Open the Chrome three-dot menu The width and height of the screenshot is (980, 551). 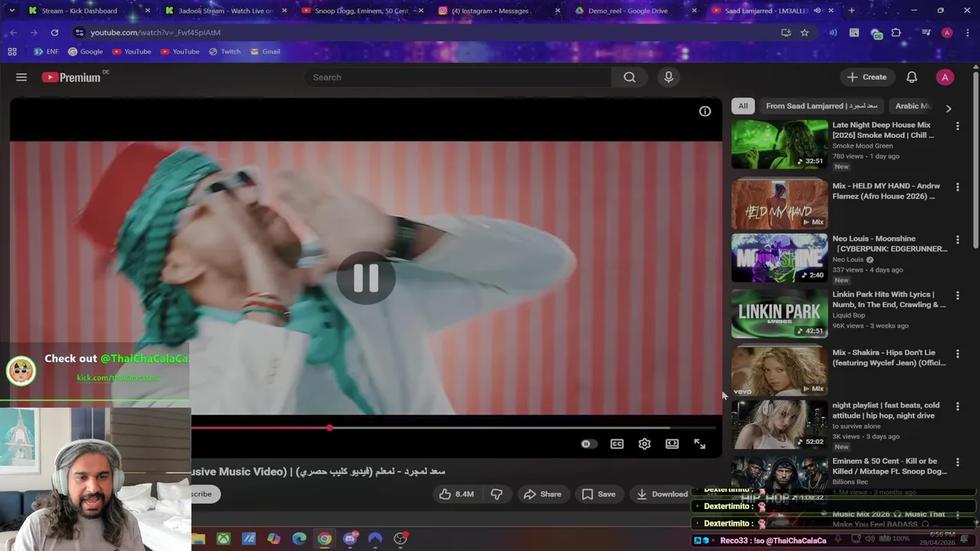tap(966, 32)
